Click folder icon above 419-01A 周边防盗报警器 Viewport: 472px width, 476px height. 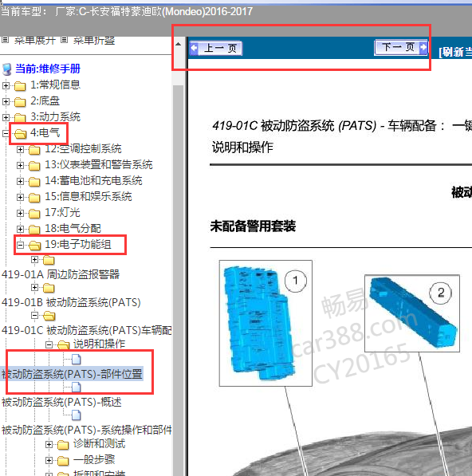pos(49,260)
